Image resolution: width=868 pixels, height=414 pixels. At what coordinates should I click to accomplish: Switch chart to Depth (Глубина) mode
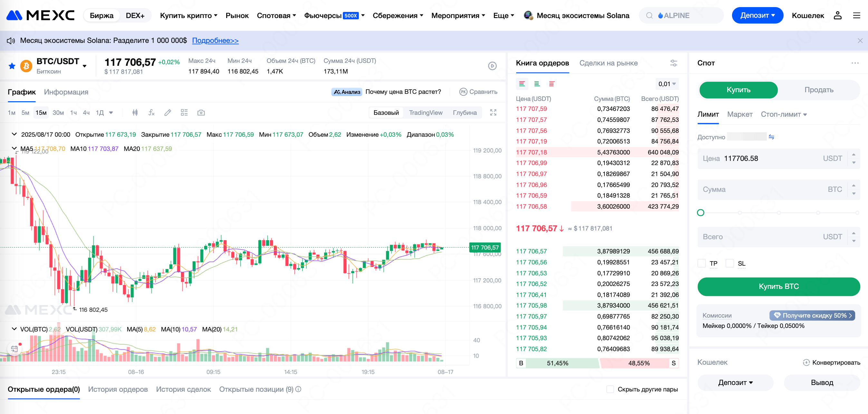[x=465, y=113]
